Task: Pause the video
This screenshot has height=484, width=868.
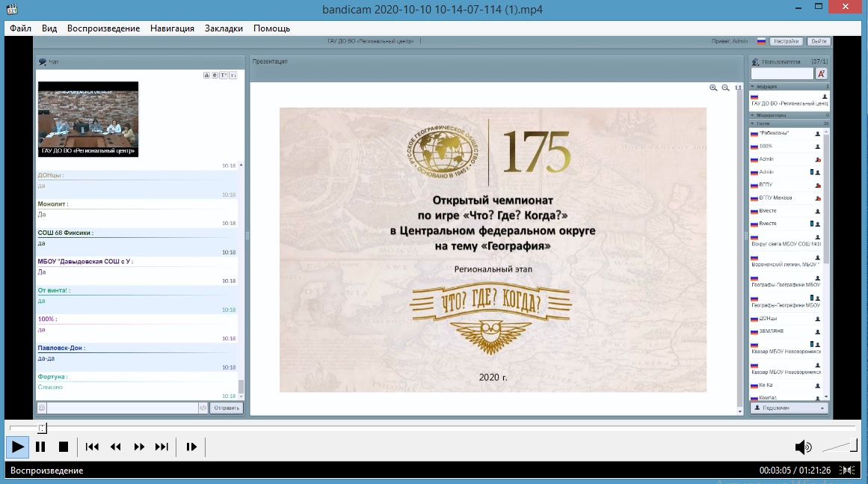Action: click(x=40, y=447)
